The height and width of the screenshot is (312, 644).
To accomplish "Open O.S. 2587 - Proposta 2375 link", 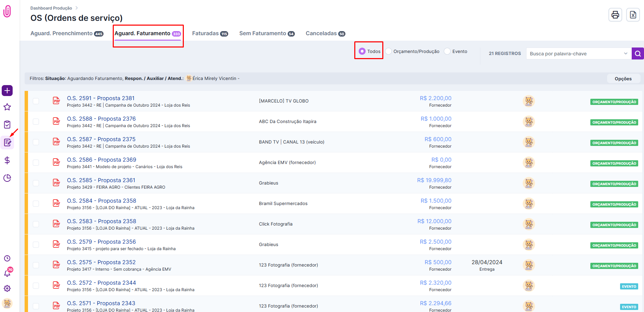I will click(x=101, y=139).
